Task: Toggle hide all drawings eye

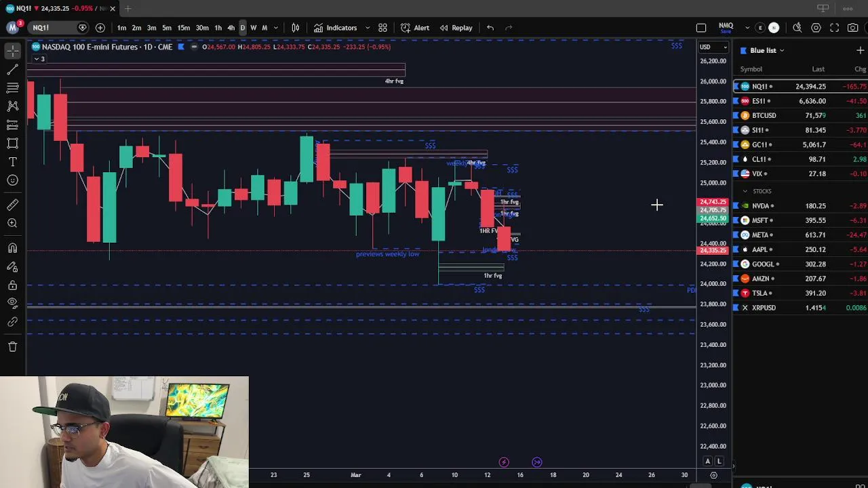Action: 12,303
